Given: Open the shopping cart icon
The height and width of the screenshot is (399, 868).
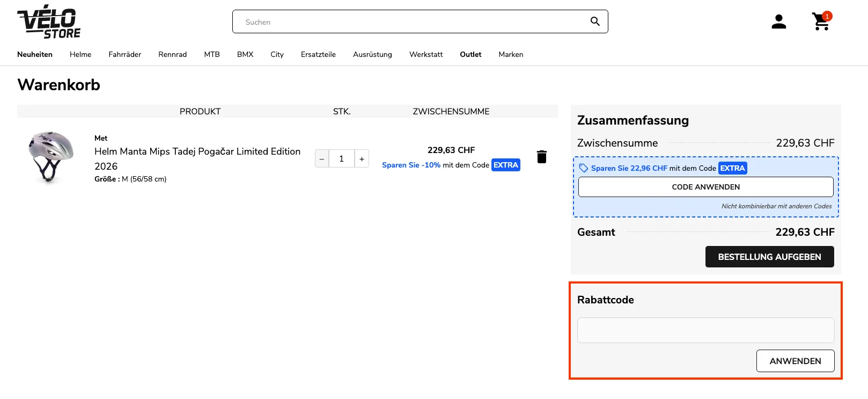Looking at the screenshot, I should pos(820,22).
